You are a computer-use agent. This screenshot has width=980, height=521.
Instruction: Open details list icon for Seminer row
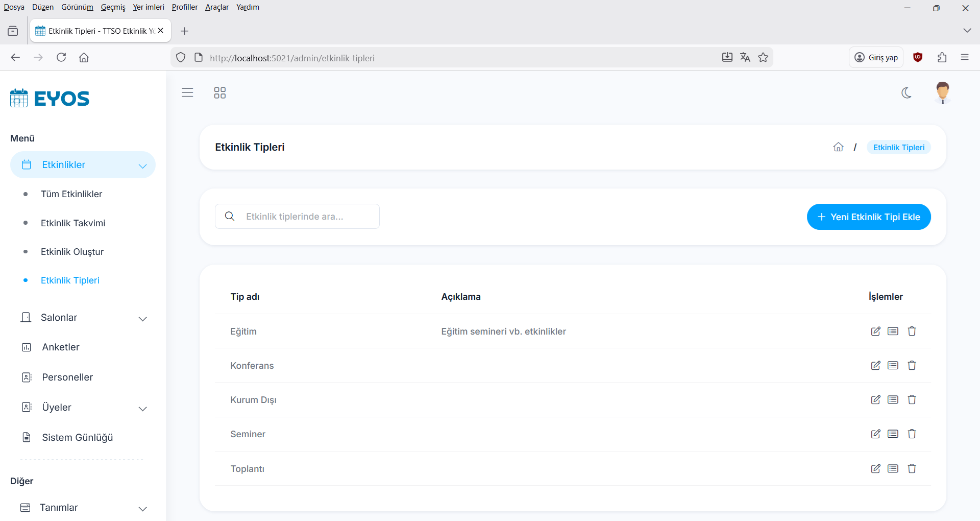[x=893, y=434]
